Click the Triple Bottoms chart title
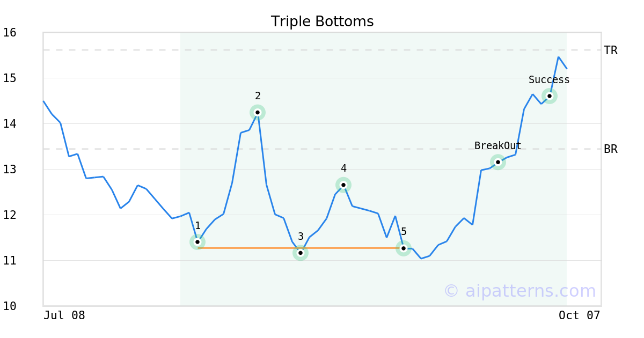This screenshot has width=644, height=338. (322, 21)
